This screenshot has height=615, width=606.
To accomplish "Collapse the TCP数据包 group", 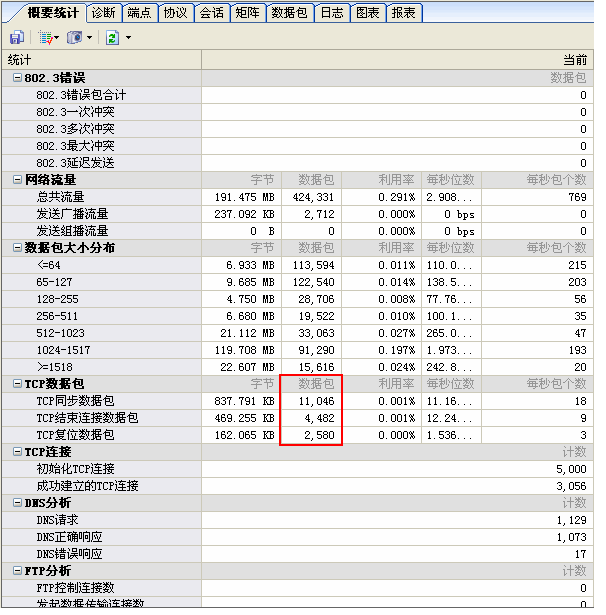I will [17, 384].
